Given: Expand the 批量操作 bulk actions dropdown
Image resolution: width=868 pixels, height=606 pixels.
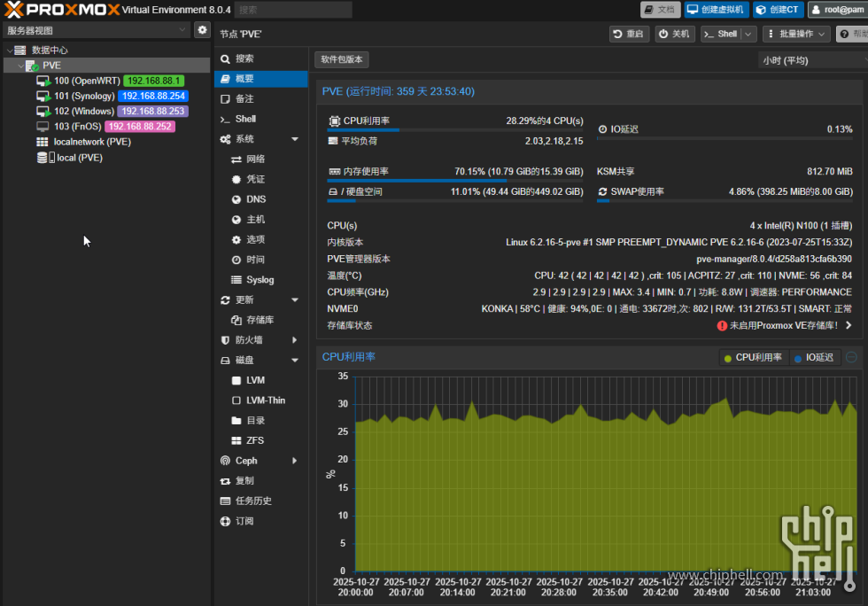Looking at the screenshot, I should pyautogui.click(x=796, y=34).
